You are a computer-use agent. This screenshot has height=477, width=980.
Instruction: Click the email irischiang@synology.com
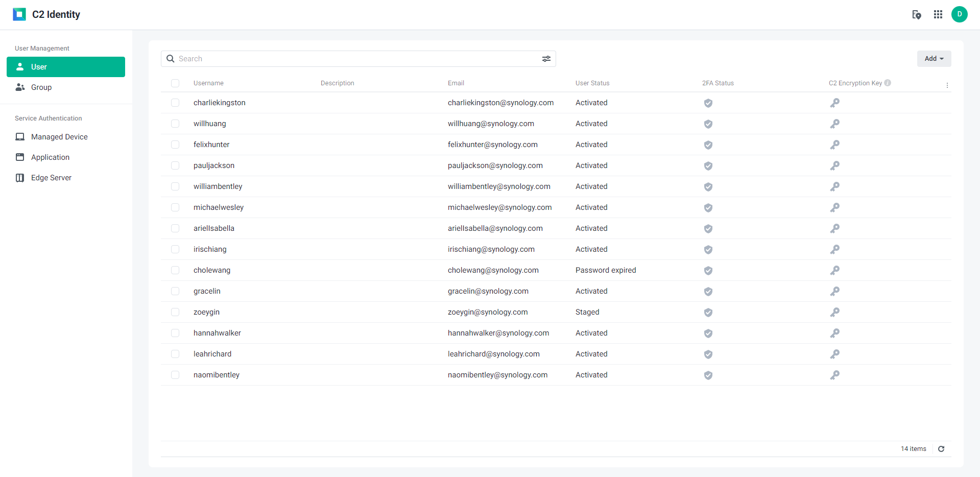click(x=491, y=249)
